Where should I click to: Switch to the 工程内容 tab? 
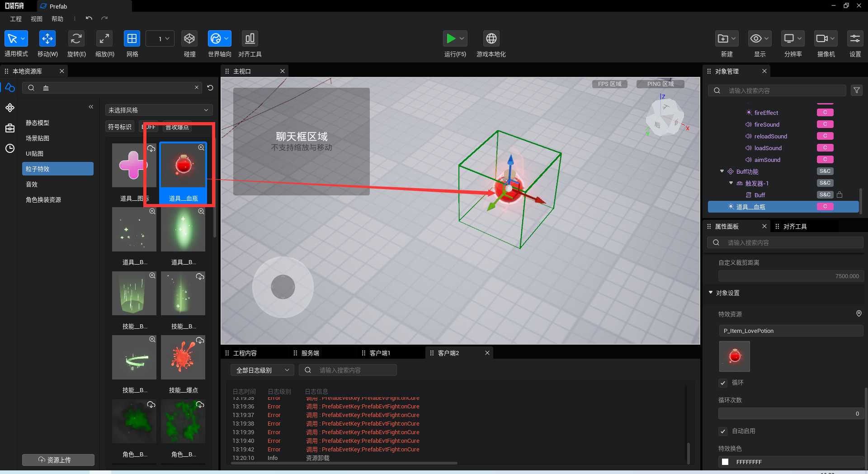pyautogui.click(x=245, y=353)
